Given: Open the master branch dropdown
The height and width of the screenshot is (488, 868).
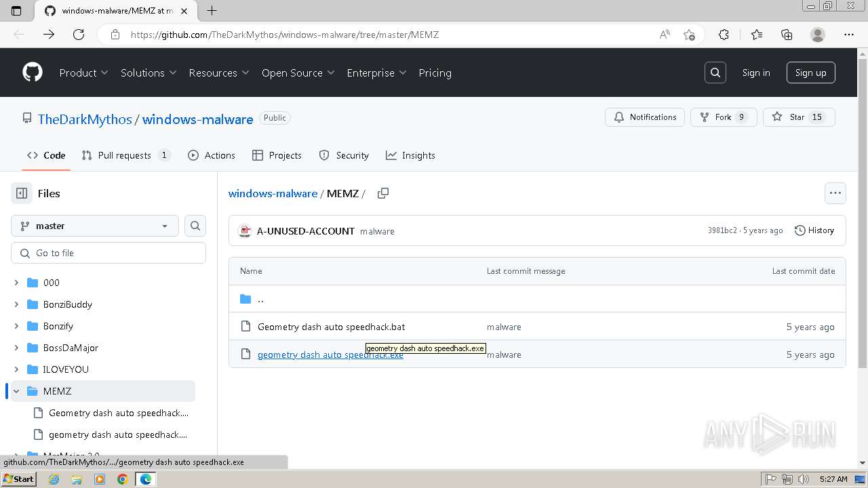Looking at the screenshot, I should pyautogui.click(x=95, y=226).
